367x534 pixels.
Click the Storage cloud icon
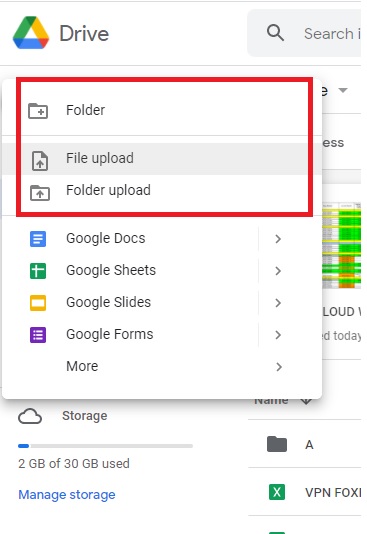point(30,416)
